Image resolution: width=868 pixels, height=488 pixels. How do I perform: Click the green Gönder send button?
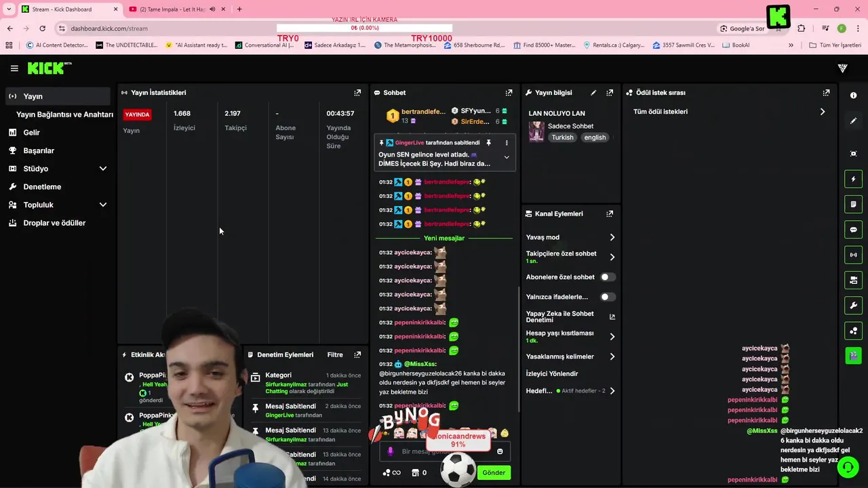(x=494, y=472)
